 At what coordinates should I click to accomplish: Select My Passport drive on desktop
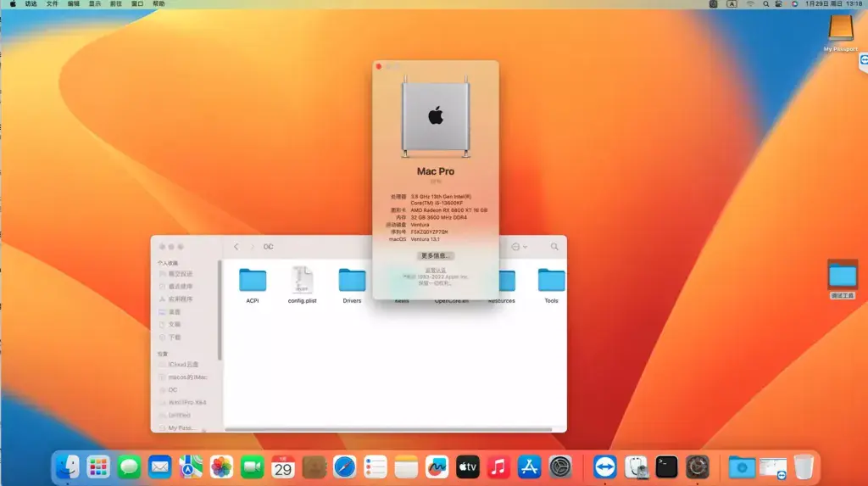coord(840,33)
